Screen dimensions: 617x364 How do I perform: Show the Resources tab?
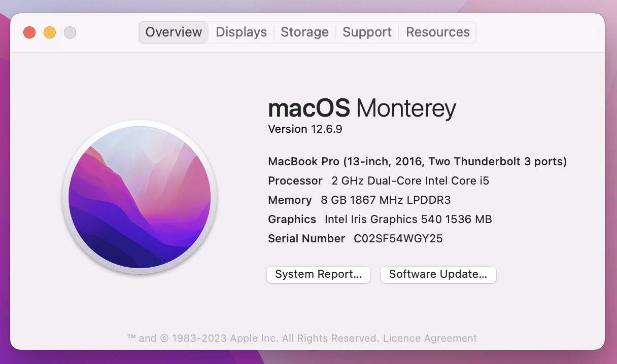point(438,32)
